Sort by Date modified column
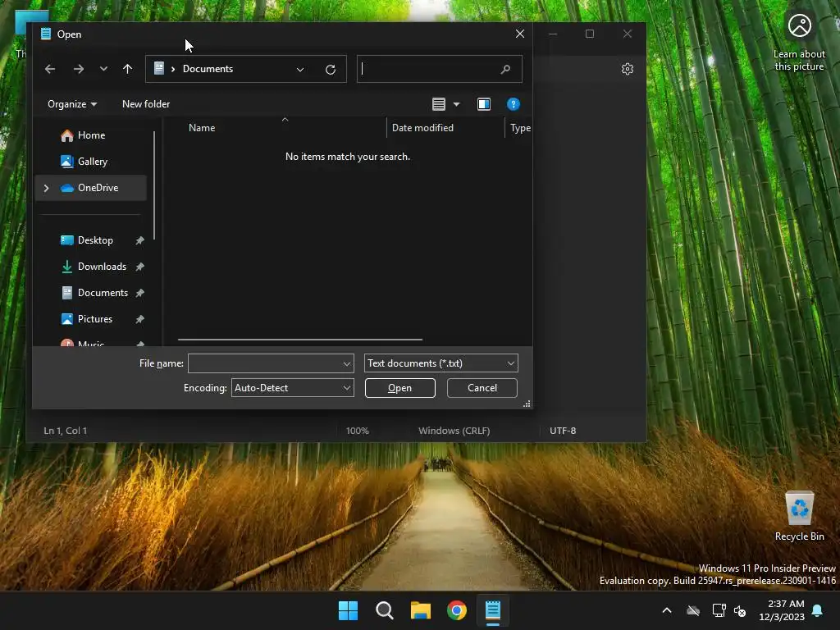Image resolution: width=840 pixels, height=630 pixels. point(422,127)
